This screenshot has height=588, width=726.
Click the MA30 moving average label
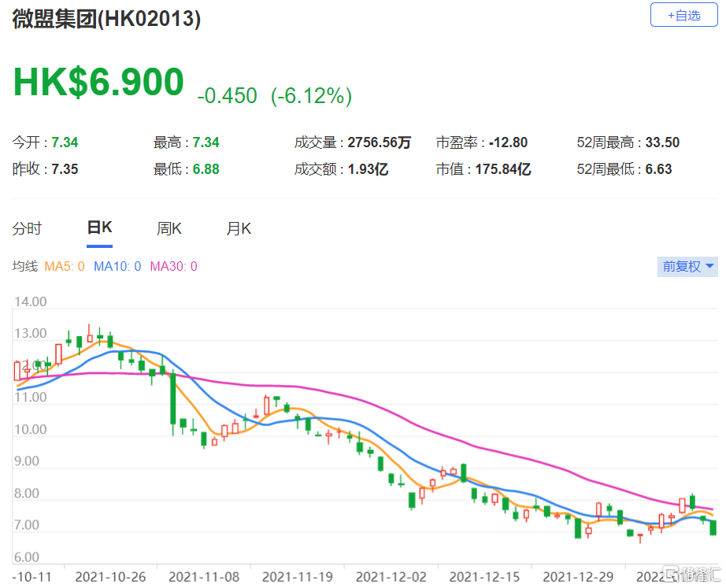[174, 266]
